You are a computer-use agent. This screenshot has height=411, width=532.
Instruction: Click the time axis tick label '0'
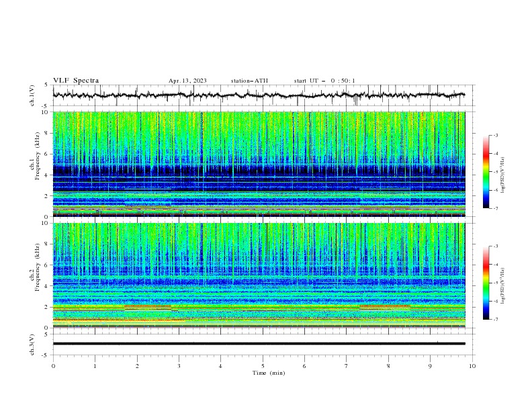click(53, 366)
